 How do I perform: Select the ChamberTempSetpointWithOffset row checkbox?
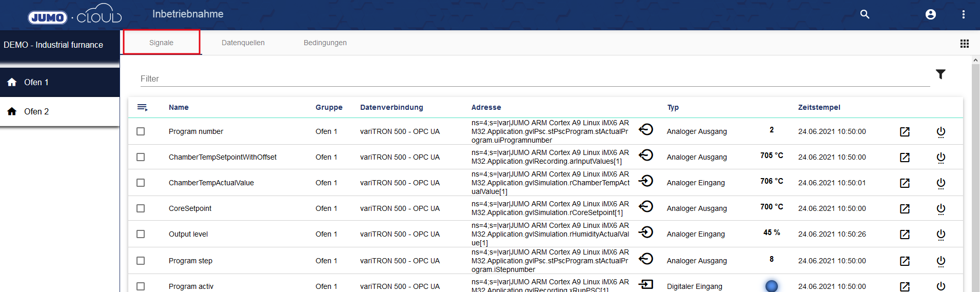(x=141, y=157)
